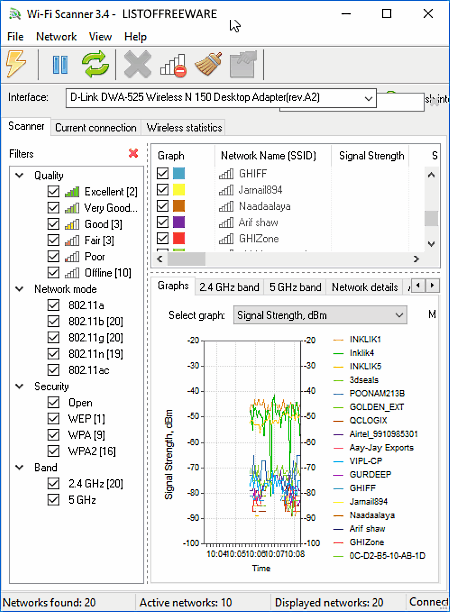Click the signal icon beside GHIZone
Viewport: 450px width, 612px height.
(x=226, y=239)
